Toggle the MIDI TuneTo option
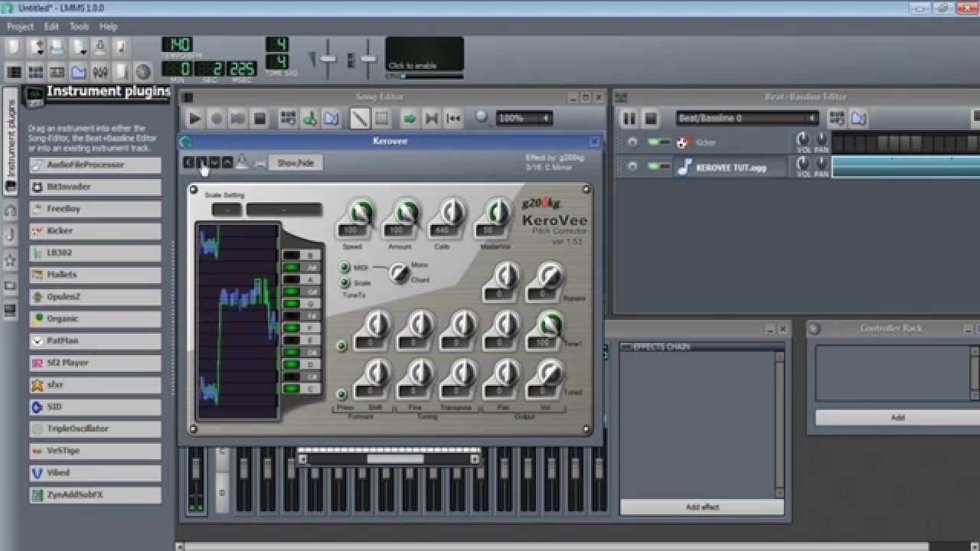The width and height of the screenshot is (980, 551). (345, 268)
